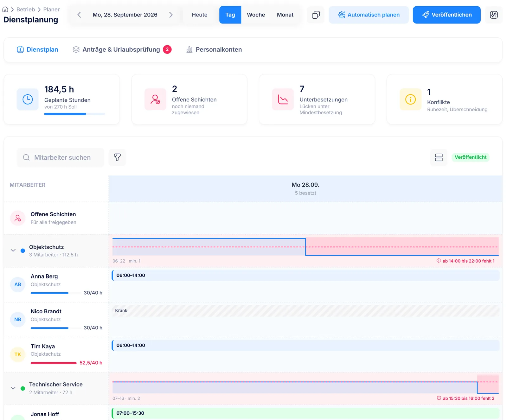Click the Planer breadcrumb
This screenshot has width=507, height=420.
pyautogui.click(x=51, y=10)
